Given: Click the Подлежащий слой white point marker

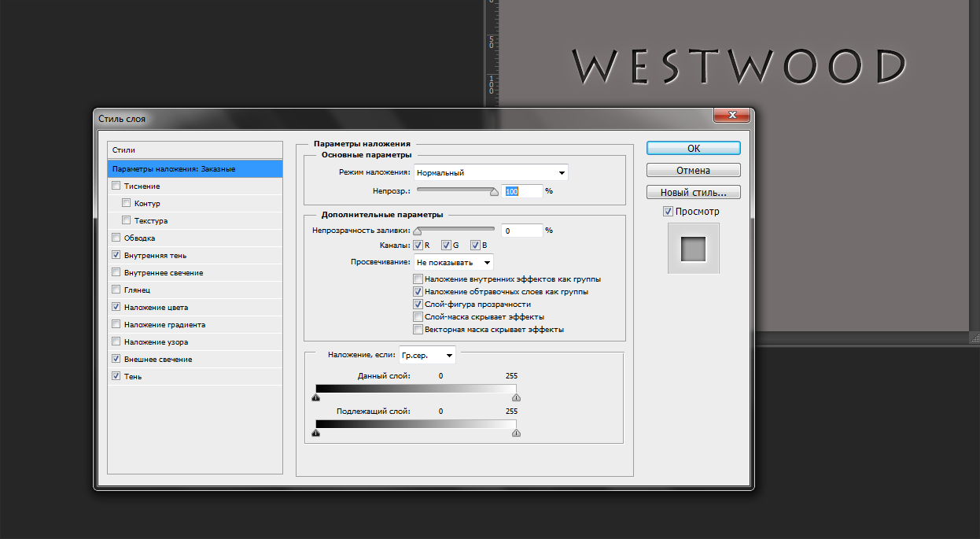Looking at the screenshot, I should (516, 432).
